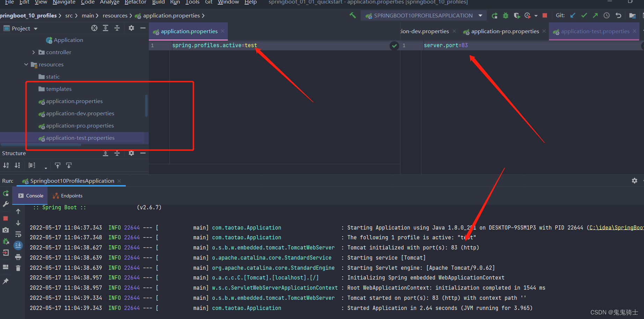The width and height of the screenshot is (644, 319).
Task: Hide the Structure tool window
Action: tap(143, 153)
